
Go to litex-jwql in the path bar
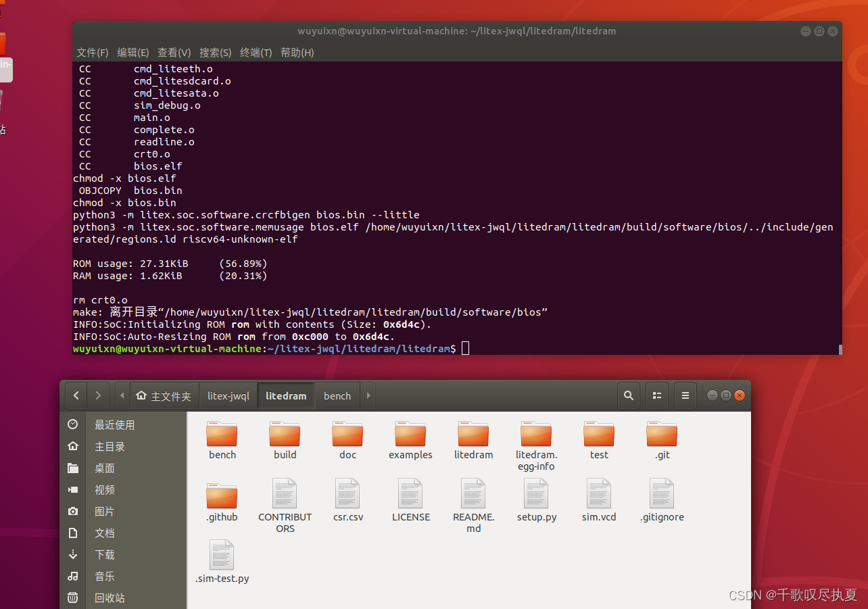tap(228, 395)
